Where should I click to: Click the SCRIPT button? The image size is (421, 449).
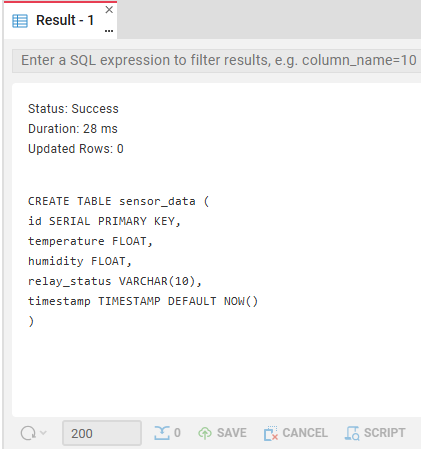[375, 433]
